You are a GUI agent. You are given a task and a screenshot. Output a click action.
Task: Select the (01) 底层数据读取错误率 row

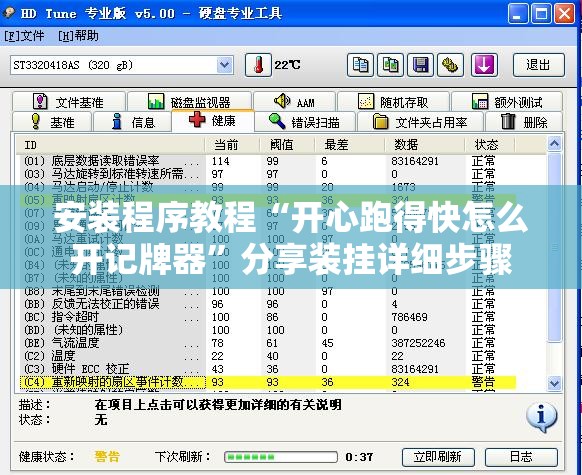pos(267,161)
